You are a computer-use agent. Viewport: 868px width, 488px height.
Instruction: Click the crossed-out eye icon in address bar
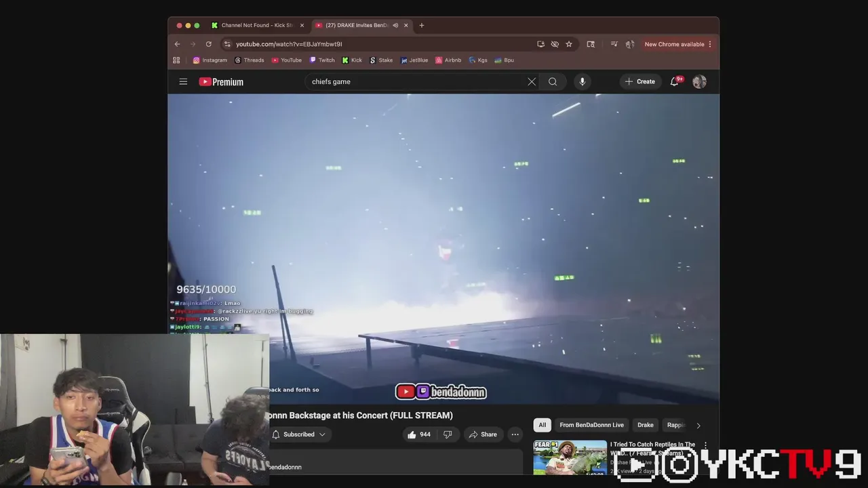click(555, 44)
